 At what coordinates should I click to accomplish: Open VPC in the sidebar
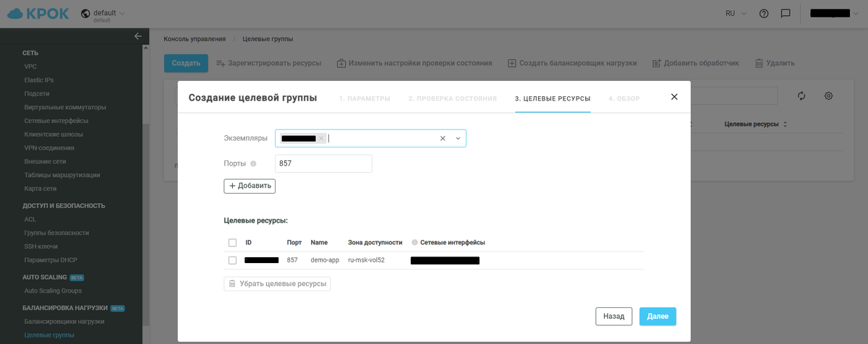30,66
